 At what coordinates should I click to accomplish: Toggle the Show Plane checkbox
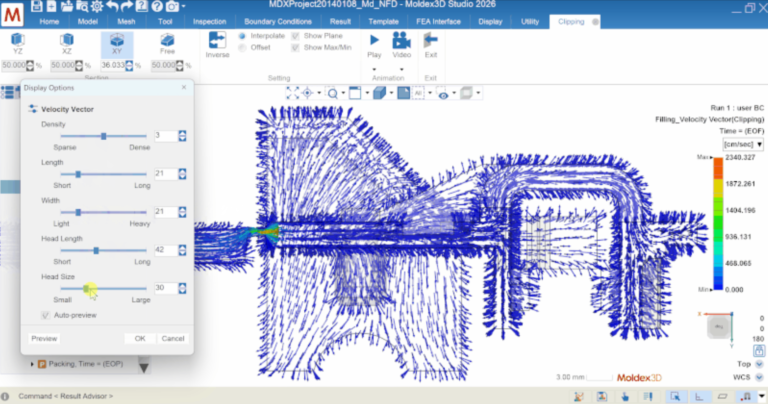coord(295,36)
